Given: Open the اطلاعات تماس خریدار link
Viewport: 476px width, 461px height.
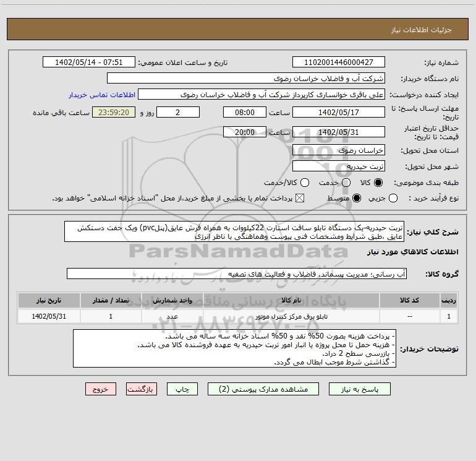Looking at the screenshot, I should [102, 95].
